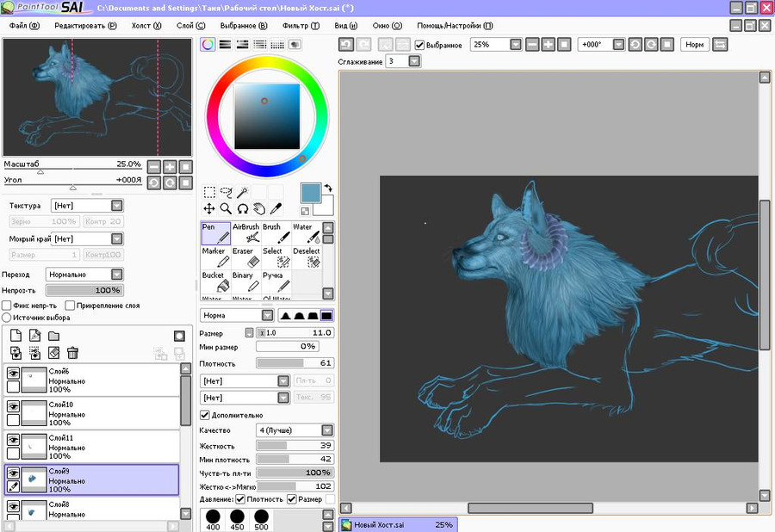This screenshot has width=775, height=532.
Task: Select brush size preset 500
Action: point(262,520)
